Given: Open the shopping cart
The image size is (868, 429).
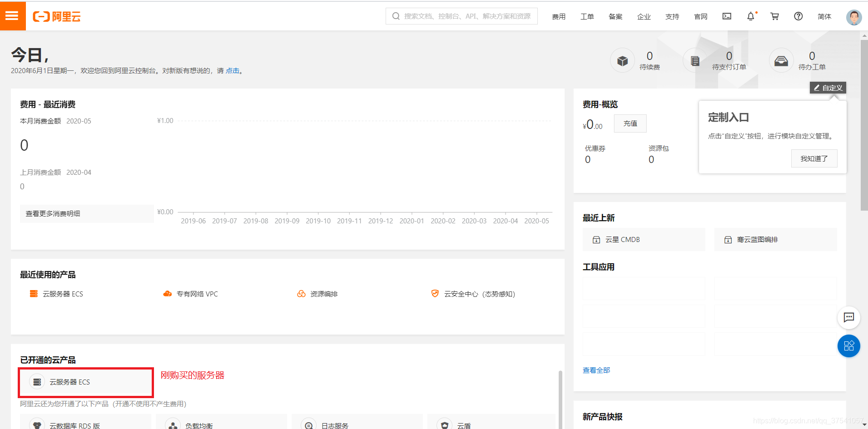Looking at the screenshot, I should tap(774, 16).
